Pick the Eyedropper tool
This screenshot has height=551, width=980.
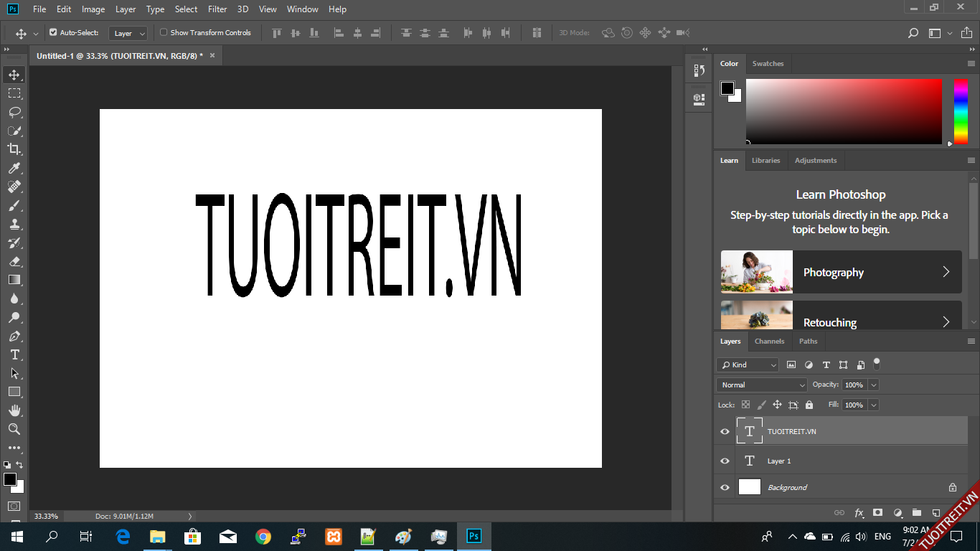point(14,168)
